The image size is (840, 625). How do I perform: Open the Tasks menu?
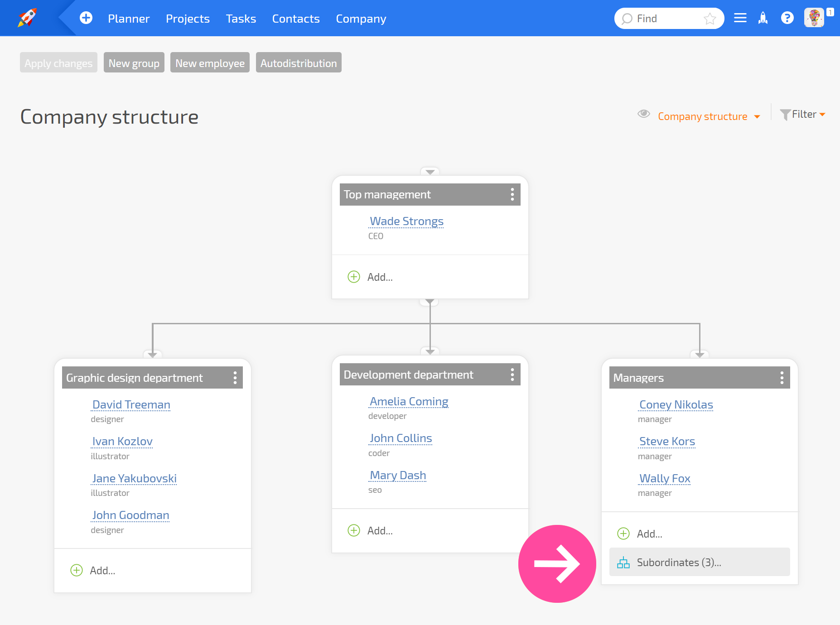click(241, 19)
